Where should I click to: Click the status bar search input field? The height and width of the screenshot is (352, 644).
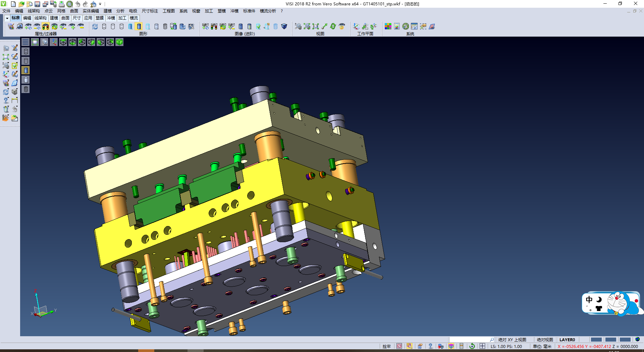click(x=470, y=340)
